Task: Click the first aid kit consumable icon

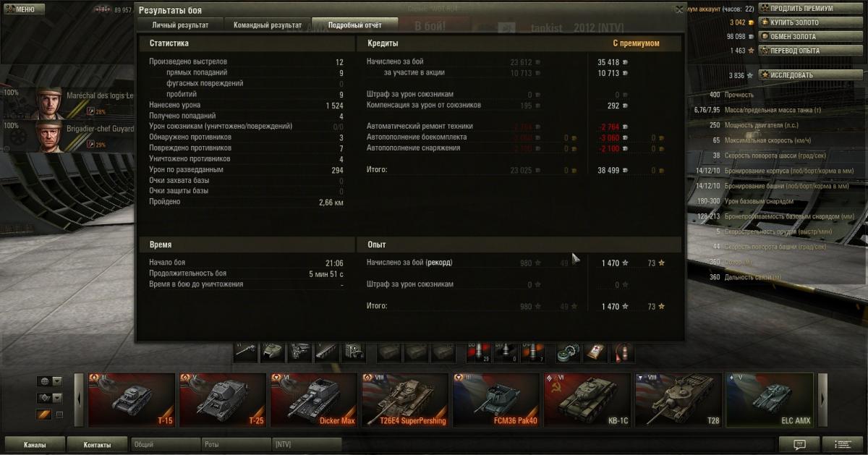Action: (x=595, y=352)
